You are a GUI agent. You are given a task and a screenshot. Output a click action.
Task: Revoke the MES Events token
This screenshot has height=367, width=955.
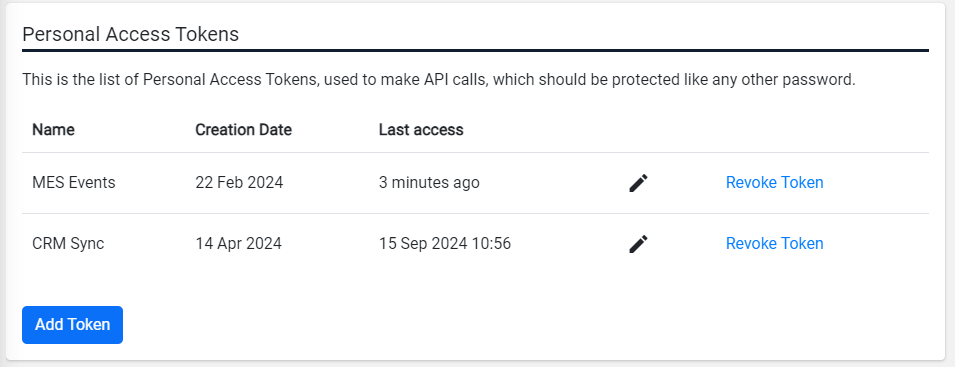774,183
